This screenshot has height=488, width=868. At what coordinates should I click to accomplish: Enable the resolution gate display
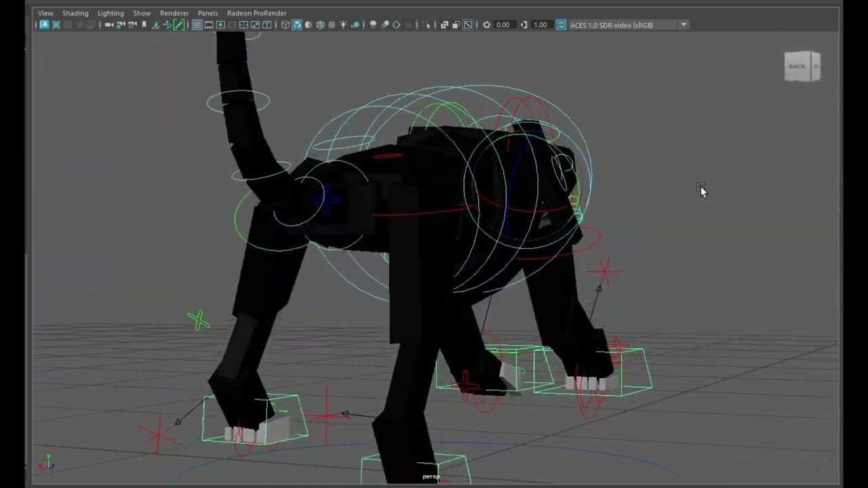coord(219,24)
